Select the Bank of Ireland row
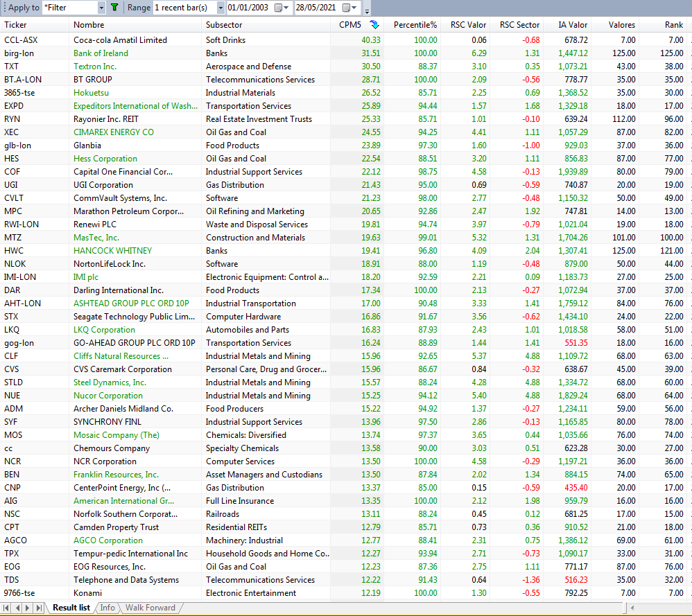Viewport: 692px width, 616px height. 346,53
